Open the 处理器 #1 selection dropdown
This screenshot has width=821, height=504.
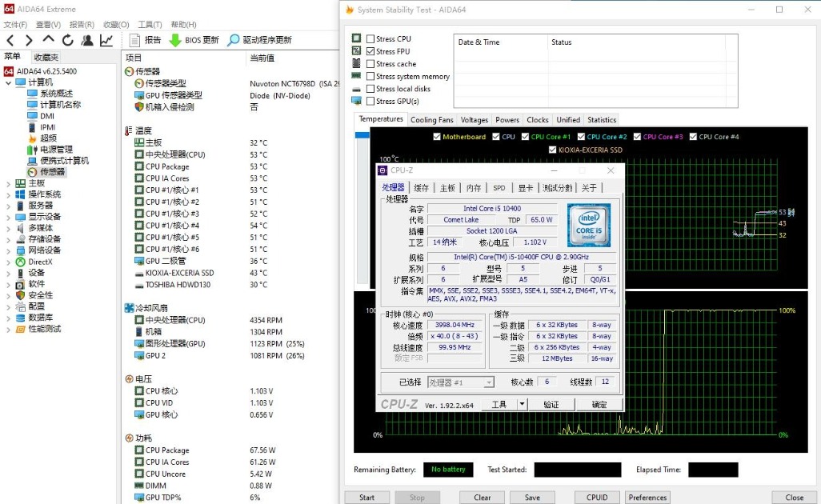(488, 382)
